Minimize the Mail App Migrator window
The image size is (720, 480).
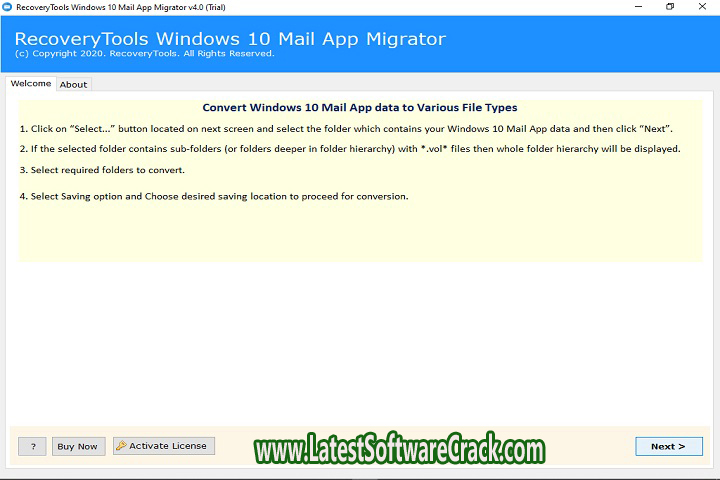click(x=638, y=7)
